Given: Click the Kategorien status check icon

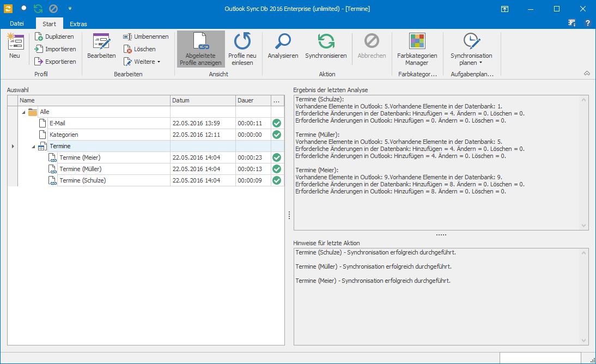Looking at the screenshot, I should coord(277,135).
